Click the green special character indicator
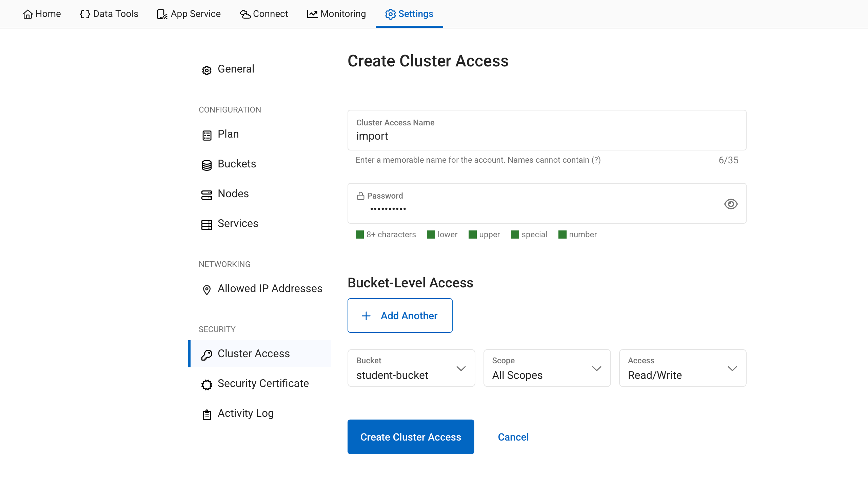 tap(515, 235)
